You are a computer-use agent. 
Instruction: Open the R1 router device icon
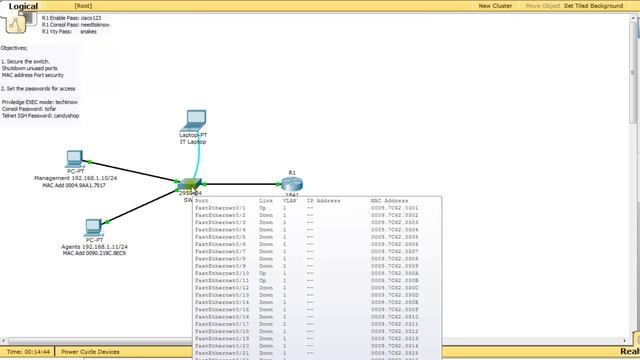[x=292, y=184]
